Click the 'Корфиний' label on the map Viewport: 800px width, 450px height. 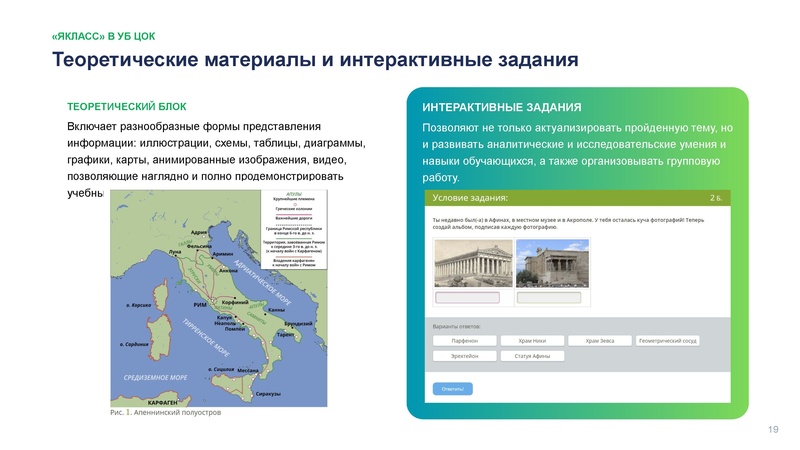235,302
